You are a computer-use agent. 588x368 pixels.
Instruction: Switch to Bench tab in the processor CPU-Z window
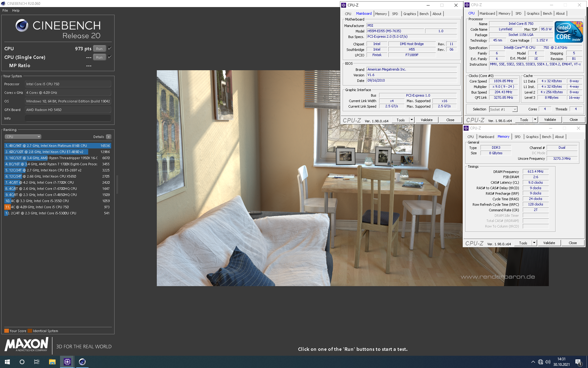547,13
